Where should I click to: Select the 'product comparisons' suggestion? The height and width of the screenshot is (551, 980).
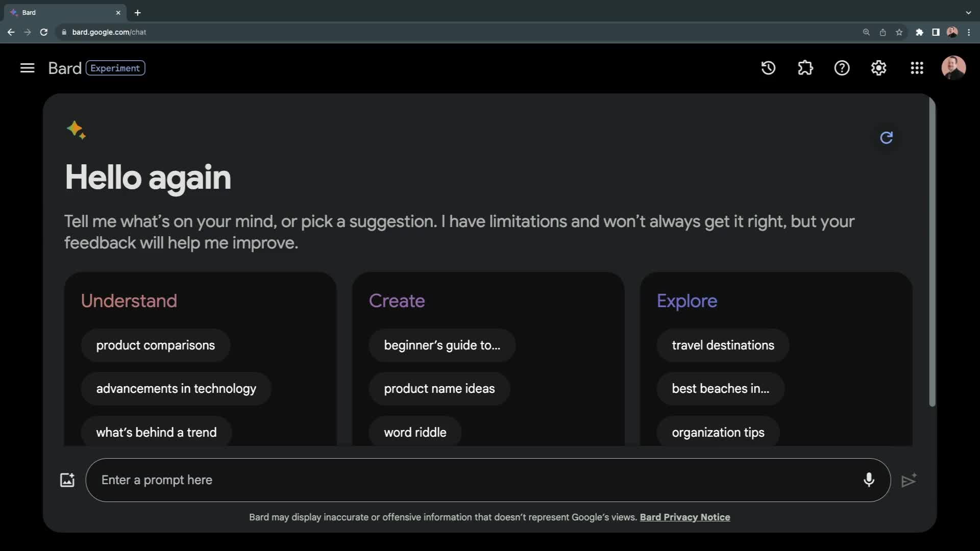155,345
